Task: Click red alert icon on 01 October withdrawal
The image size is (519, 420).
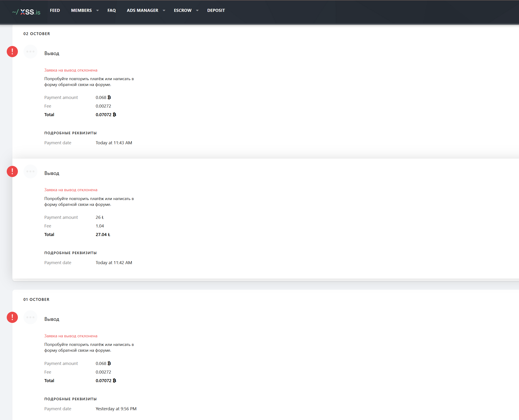Action: [12, 317]
